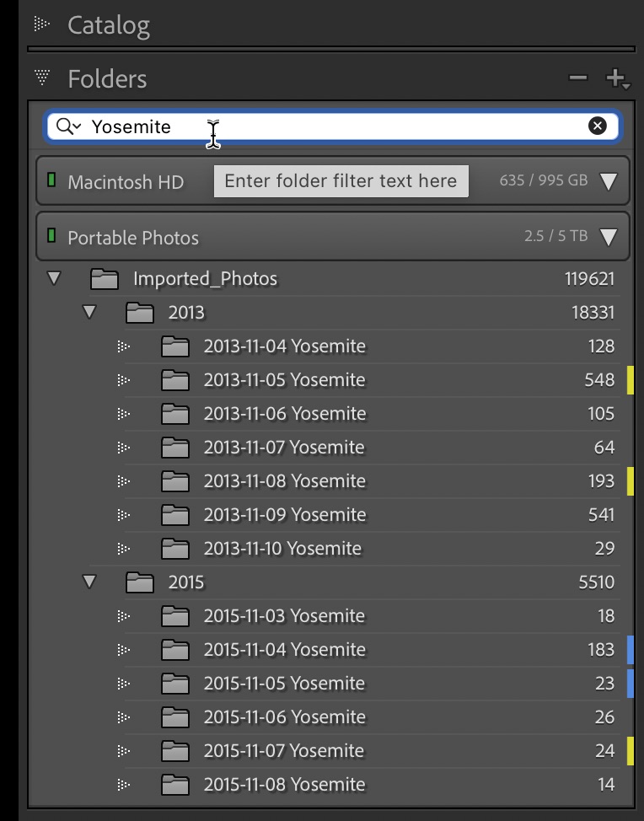This screenshot has height=821, width=644.
Task: Collapse the 2015 folder tree
Action: (89, 582)
